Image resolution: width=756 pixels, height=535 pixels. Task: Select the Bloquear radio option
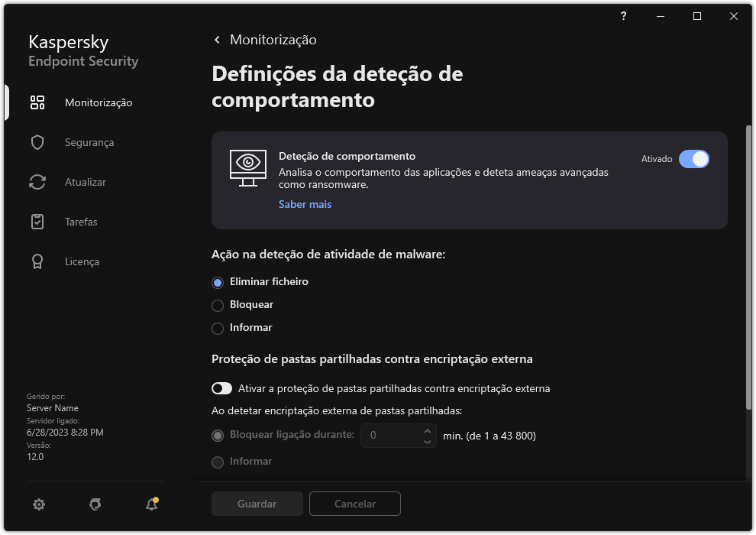(218, 305)
